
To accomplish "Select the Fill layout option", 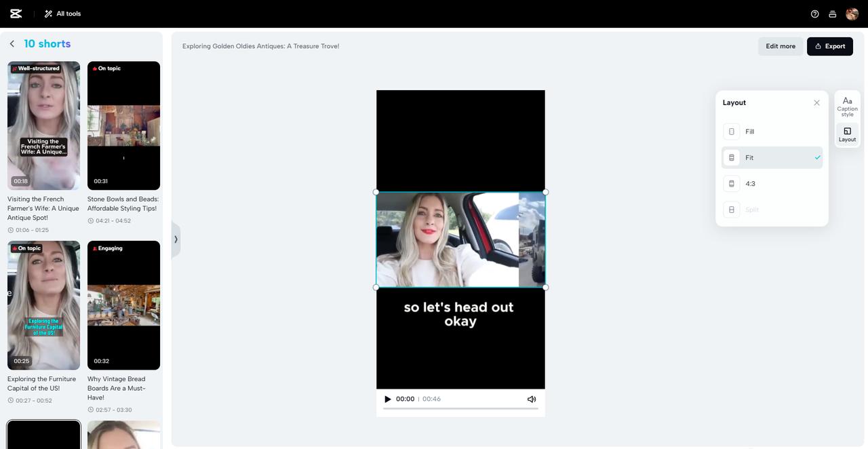I will 772,132.
